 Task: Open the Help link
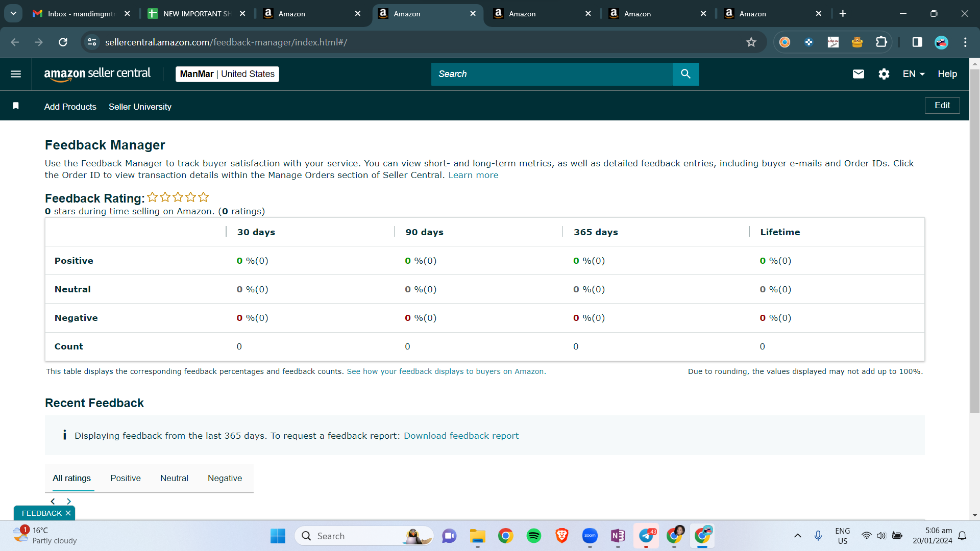point(947,74)
